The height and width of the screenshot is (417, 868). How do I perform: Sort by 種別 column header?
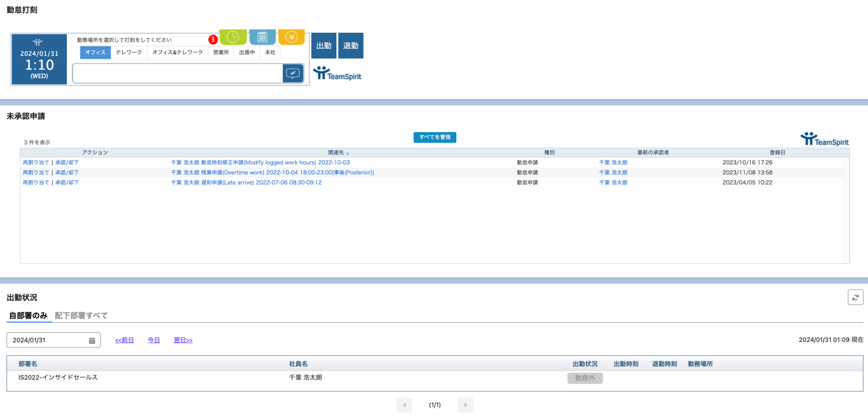click(549, 152)
